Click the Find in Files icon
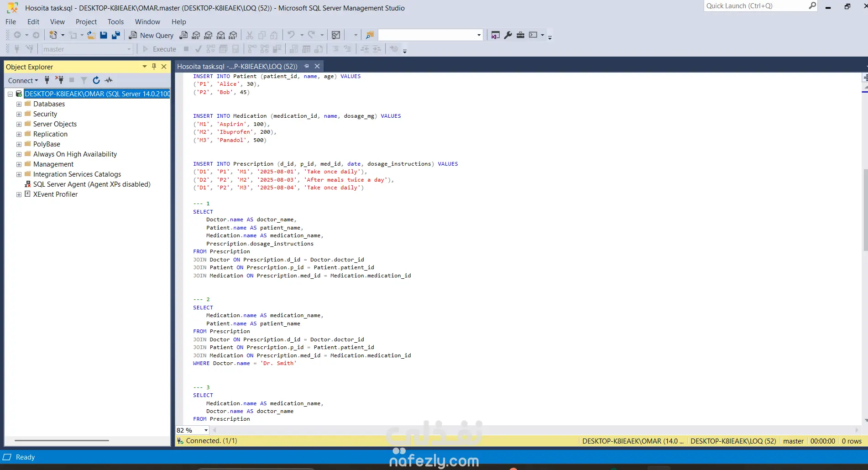 (370, 35)
